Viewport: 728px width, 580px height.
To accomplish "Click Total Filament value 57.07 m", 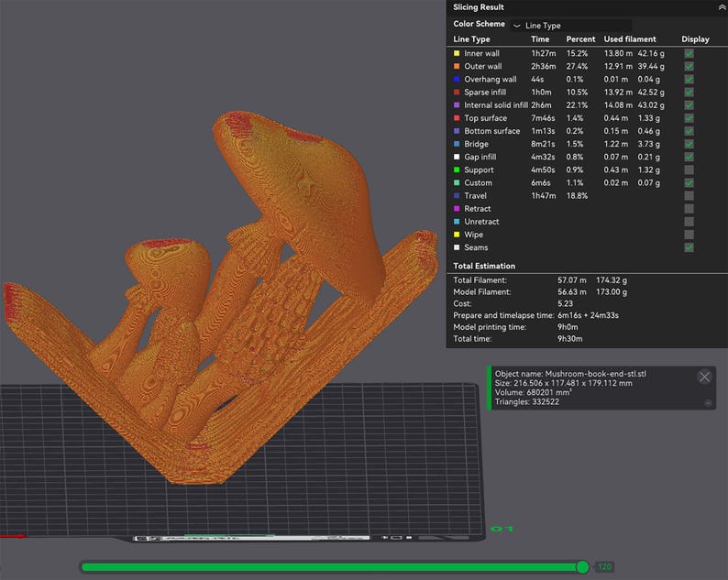I will [571, 280].
